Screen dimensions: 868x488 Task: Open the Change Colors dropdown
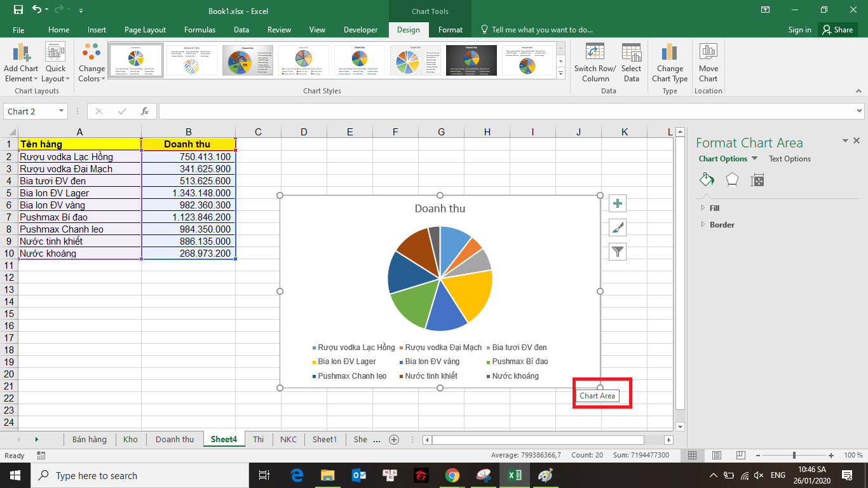92,63
